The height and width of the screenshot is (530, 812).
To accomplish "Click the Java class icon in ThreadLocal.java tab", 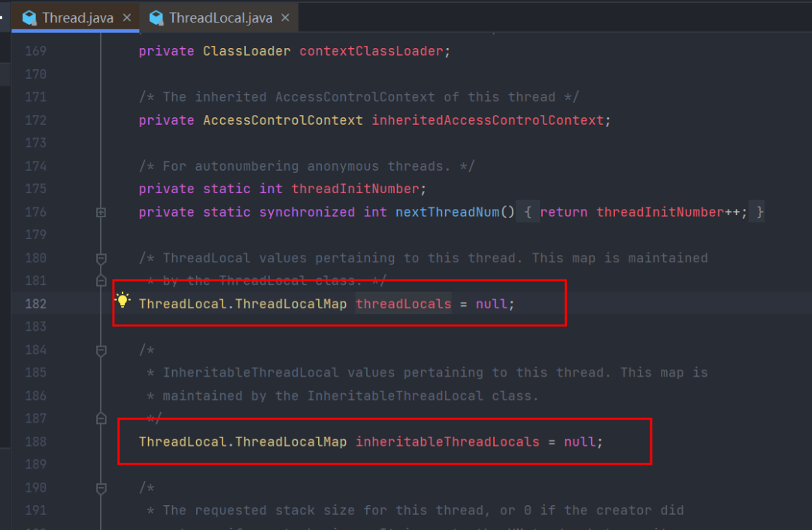I will tap(156, 17).
